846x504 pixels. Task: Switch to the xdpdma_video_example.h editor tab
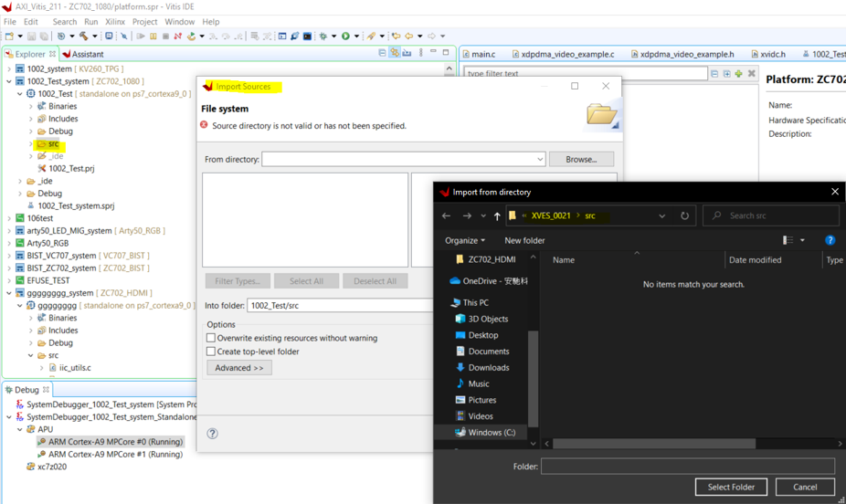click(682, 54)
